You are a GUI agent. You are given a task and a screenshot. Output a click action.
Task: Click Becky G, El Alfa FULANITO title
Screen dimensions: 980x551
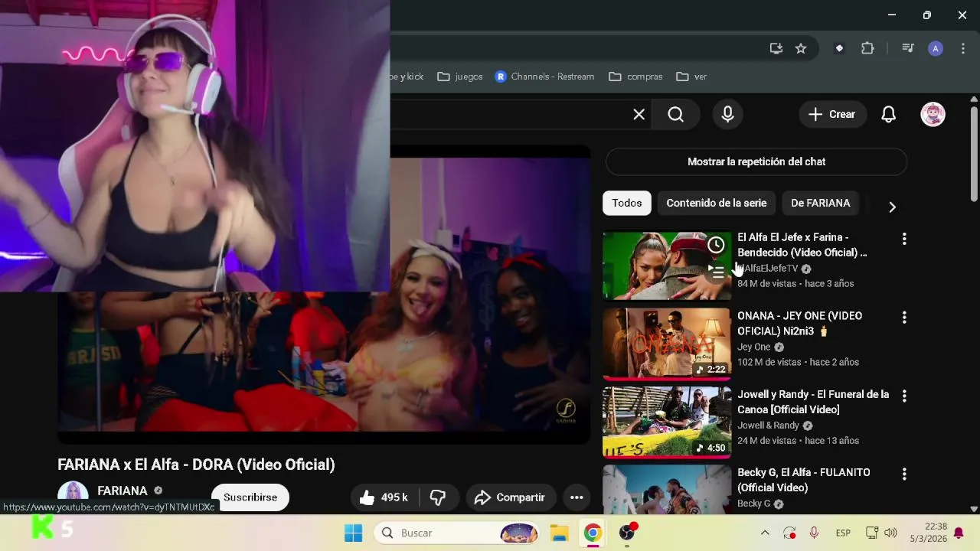pyautogui.click(x=804, y=480)
